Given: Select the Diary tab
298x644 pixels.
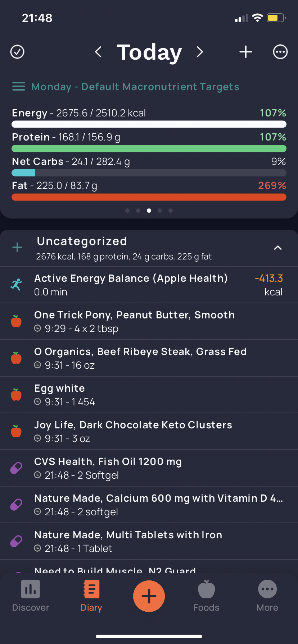Looking at the screenshot, I should tap(91, 596).
